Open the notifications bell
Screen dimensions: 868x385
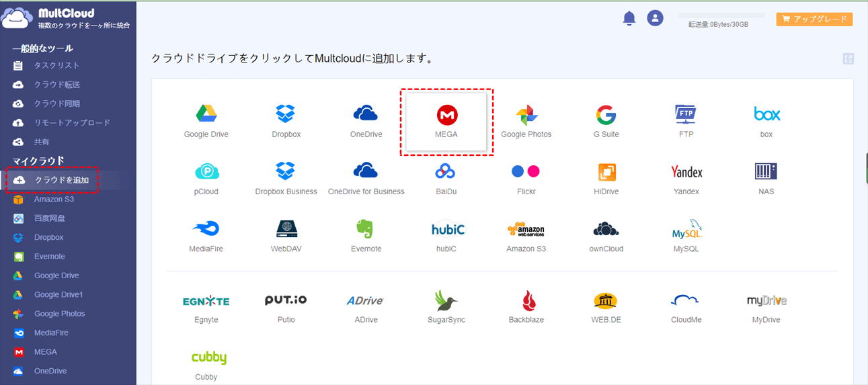(629, 18)
